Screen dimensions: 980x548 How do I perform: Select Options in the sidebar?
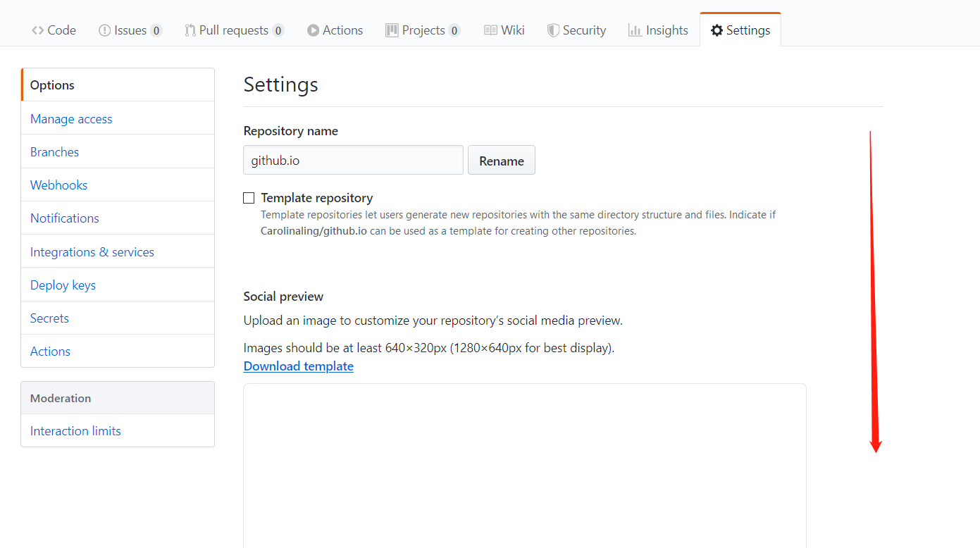[118, 85]
